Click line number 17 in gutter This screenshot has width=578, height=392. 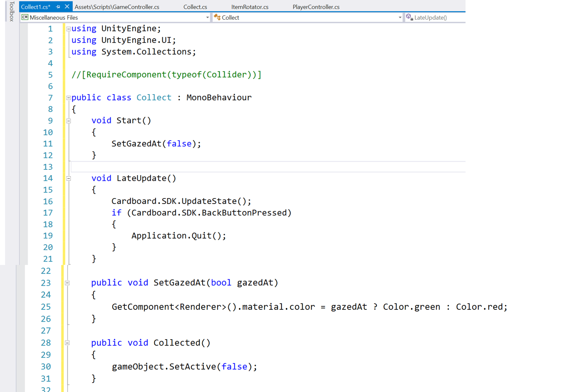coord(48,213)
